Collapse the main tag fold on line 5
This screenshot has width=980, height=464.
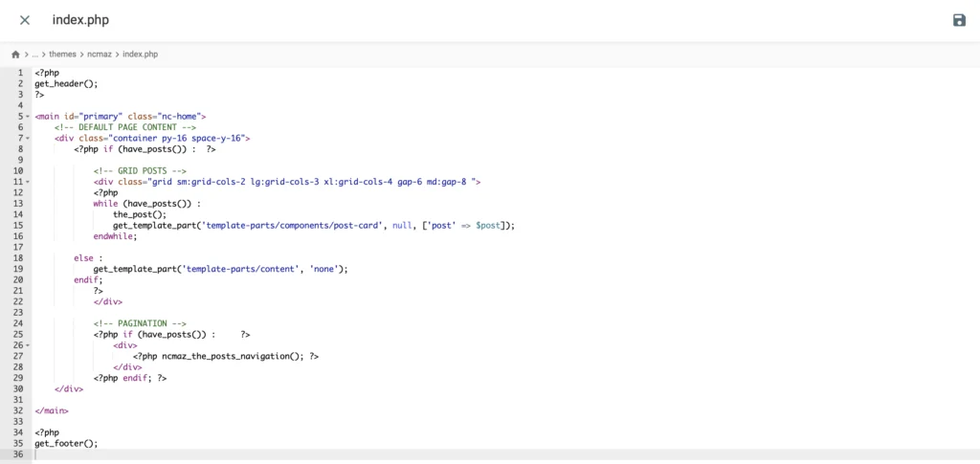pyautogui.click(x=28, y=116)
